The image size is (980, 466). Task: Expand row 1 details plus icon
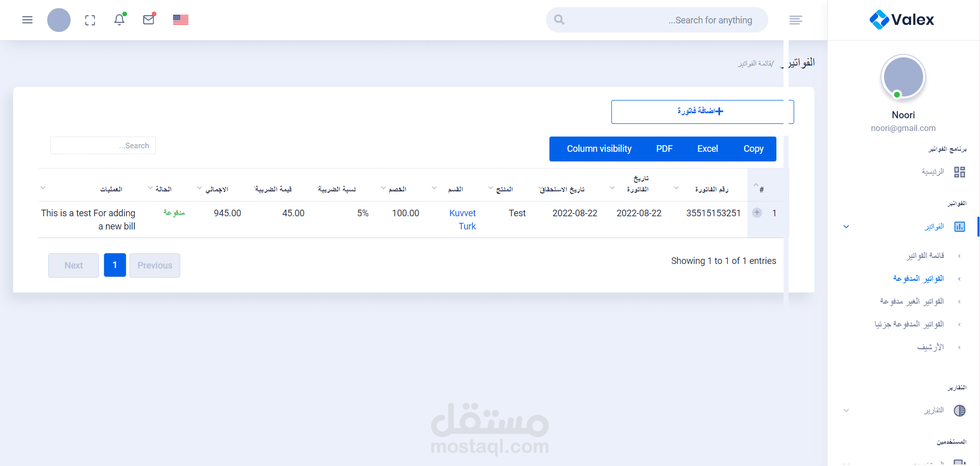(757, 213)
